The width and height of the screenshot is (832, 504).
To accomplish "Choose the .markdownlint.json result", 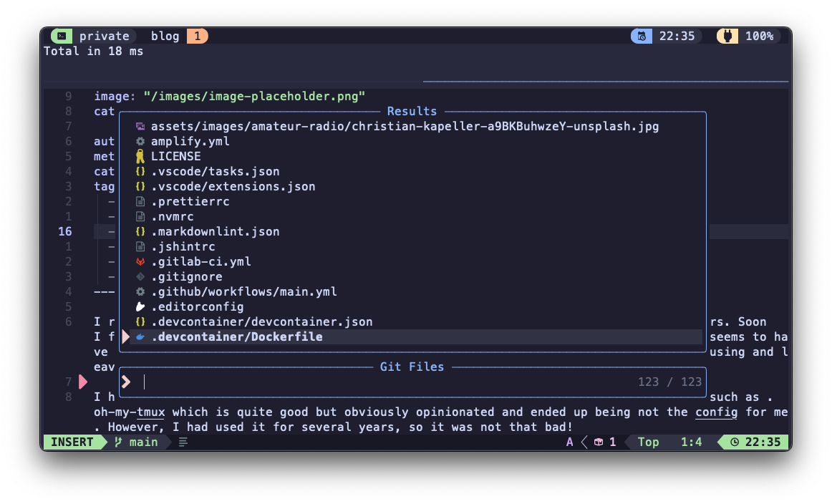I will [x=215, y=231].
